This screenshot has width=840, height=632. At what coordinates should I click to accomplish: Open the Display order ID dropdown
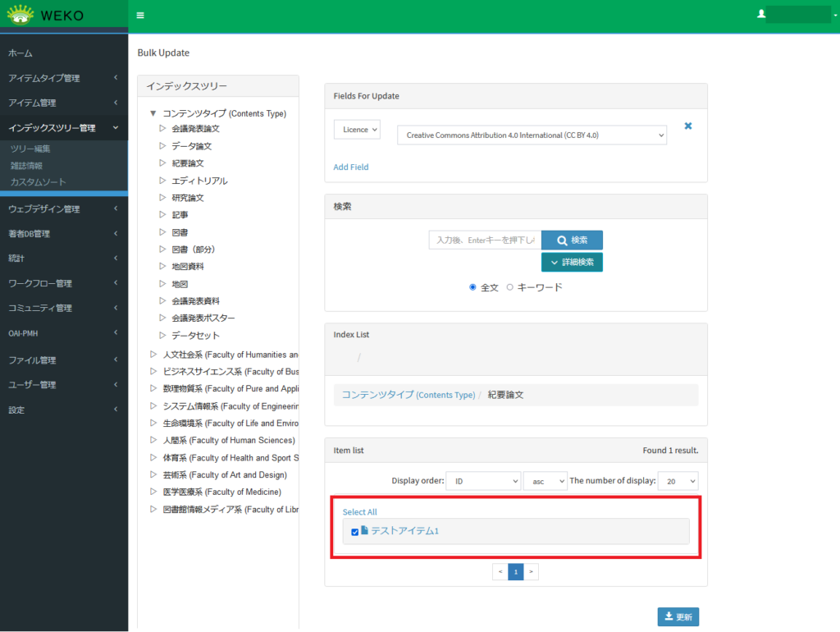(482, 481)
